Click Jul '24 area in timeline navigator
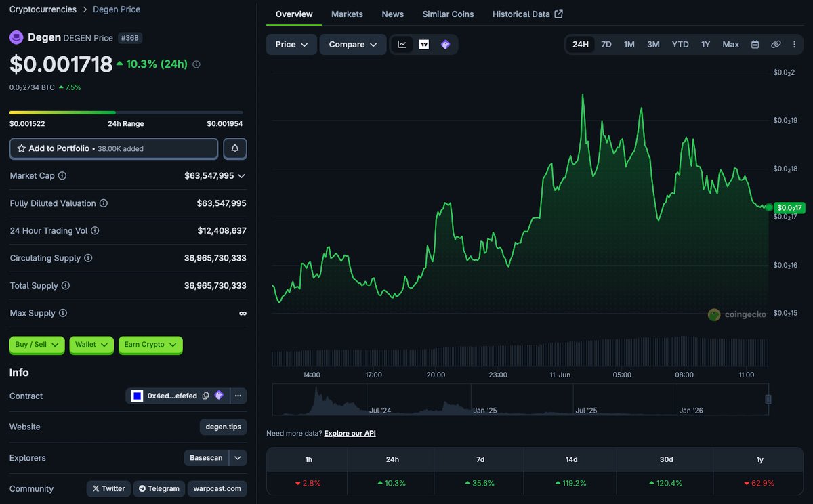813x504 pixels. [380, 411]
